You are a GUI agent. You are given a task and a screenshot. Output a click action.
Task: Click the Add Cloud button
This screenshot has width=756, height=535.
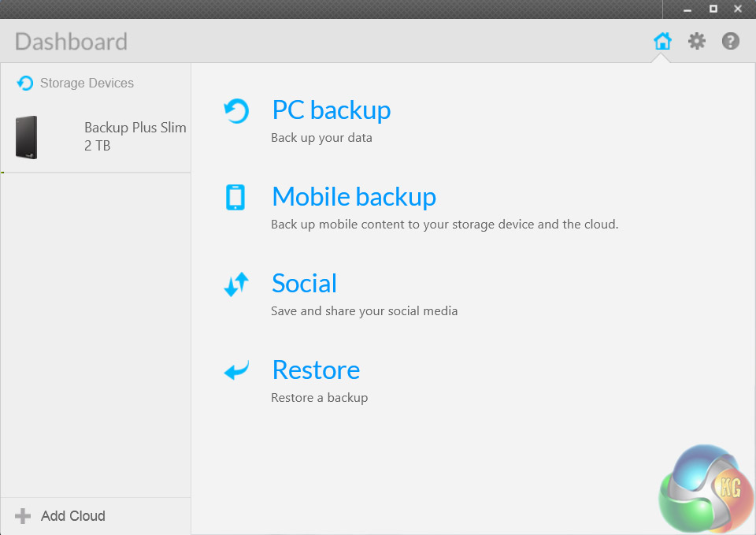pos(72,516)
